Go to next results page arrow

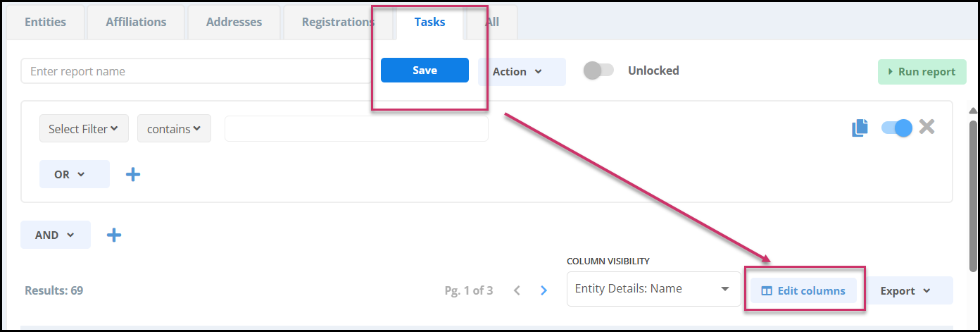coord(544,290)
